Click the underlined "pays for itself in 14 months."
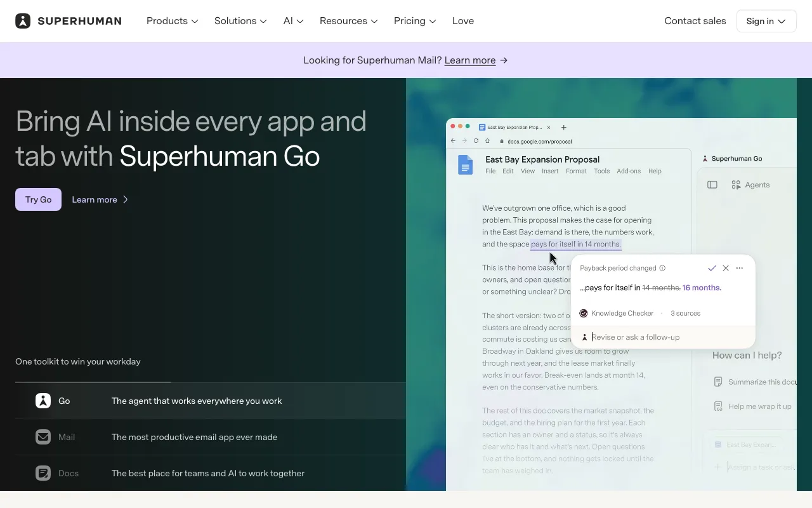Screen dimensions: 812x508 pos(576,244)
